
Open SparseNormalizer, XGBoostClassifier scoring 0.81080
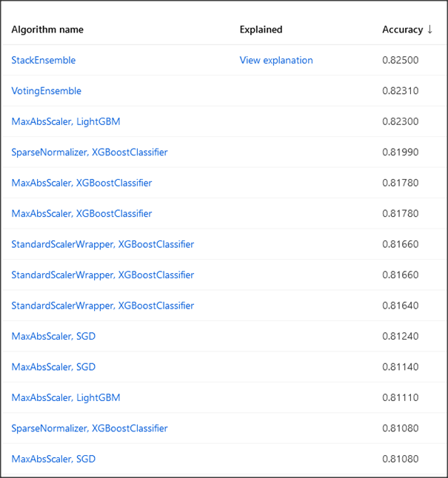click(x=90, y=428)
